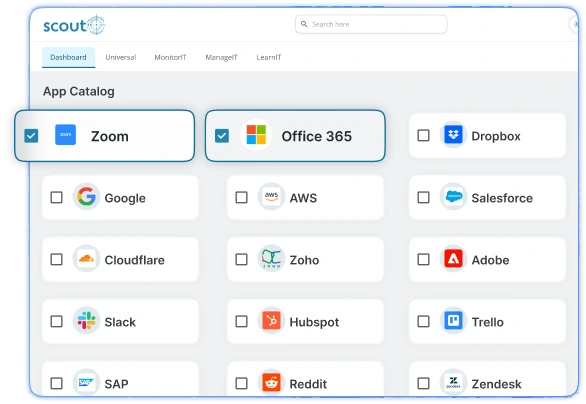Tick the AWS checkbox
This screenshot has height=404, width=586.
241,197
